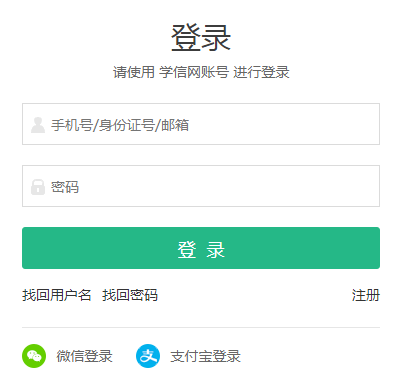This screenshot has height=376, width=408.
Task: Go to 注册 registration link
Action: click(x=366, y=295)
